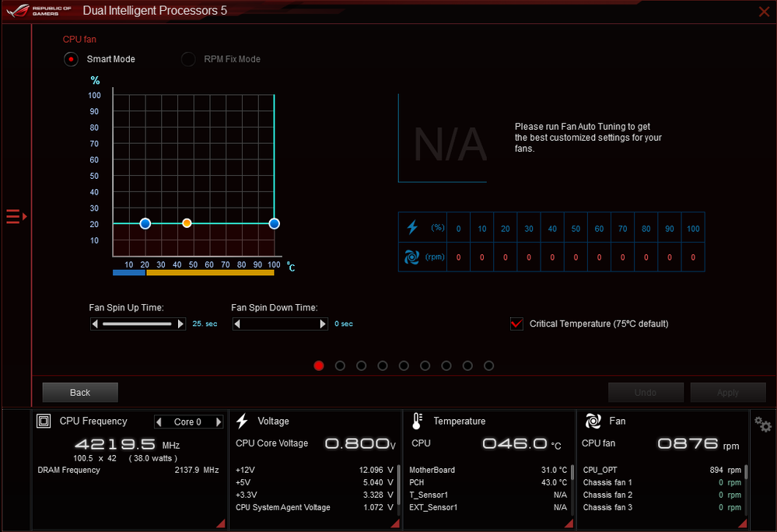This screenshot has width=777, height=532.
Task: Click the power percent lightning icon in table
Action: (412, 227)
